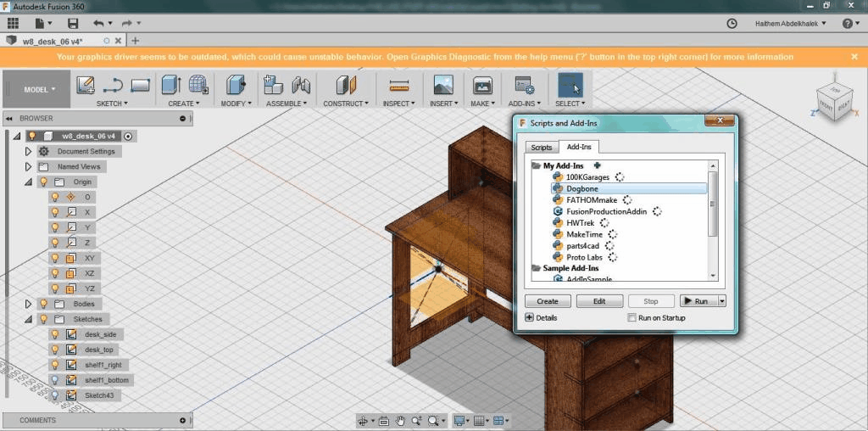Viewport: 868px width, 431px height.
Task: Collapse the Sketches tree node
Action: pos(29,319)
